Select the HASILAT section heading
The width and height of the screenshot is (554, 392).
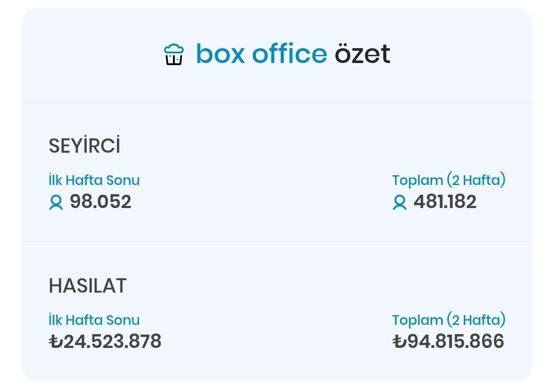point(87,286)
